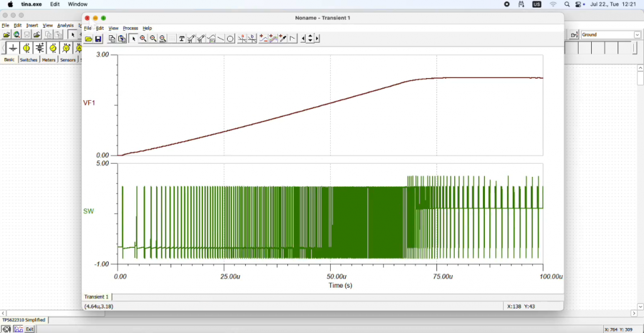Click the first auto label pointer icon
The width and height of the screenshot is (644, 333).
191,38
